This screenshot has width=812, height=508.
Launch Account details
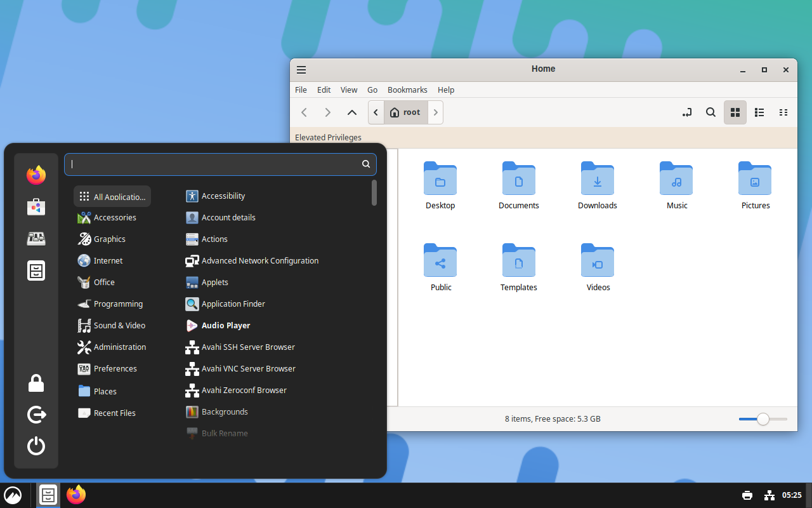[x=275, y=218]
